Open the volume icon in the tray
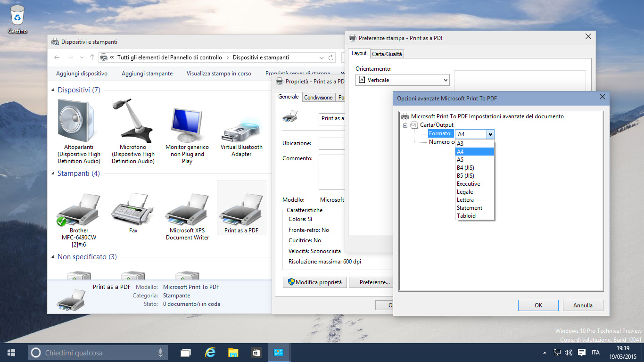The image size is (644, 362). [568, 353]
